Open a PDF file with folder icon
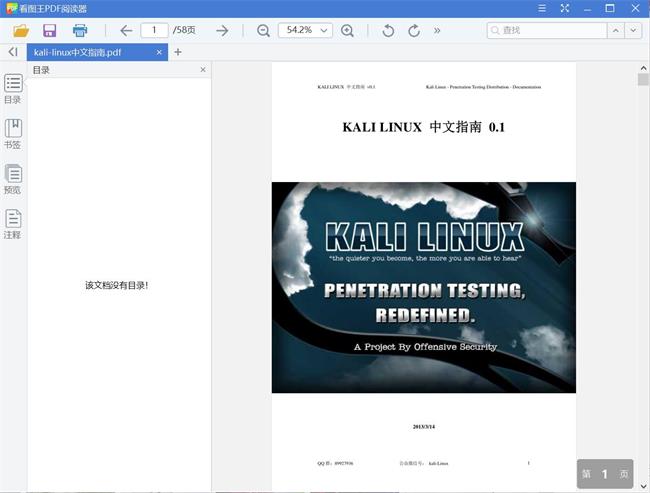This screenshot has width=650, height=493. (x=21, y=31)
